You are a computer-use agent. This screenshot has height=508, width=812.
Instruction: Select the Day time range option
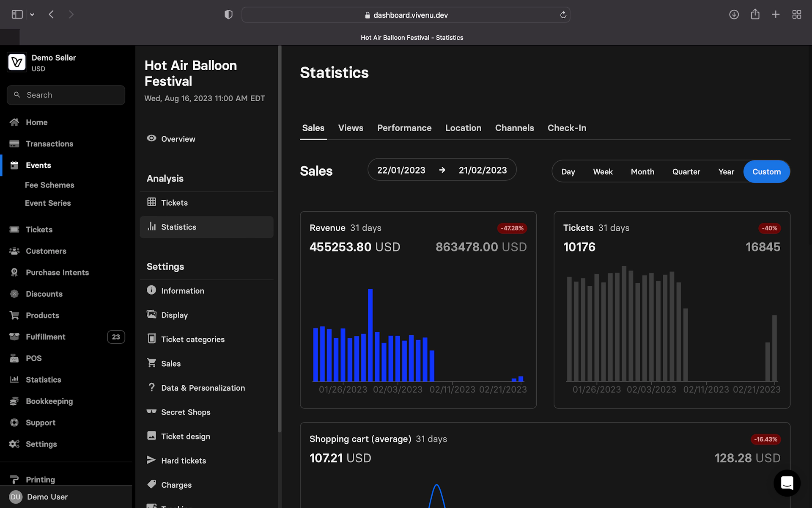point(568,172)
